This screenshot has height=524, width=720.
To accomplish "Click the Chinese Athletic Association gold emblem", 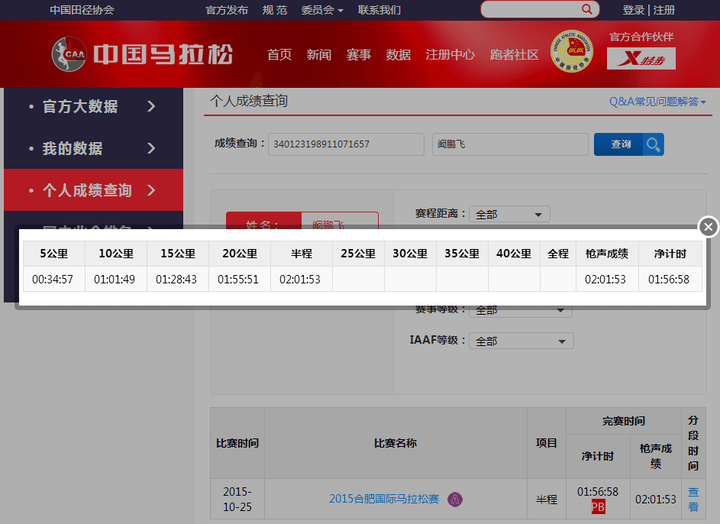I will pos(572,51).
